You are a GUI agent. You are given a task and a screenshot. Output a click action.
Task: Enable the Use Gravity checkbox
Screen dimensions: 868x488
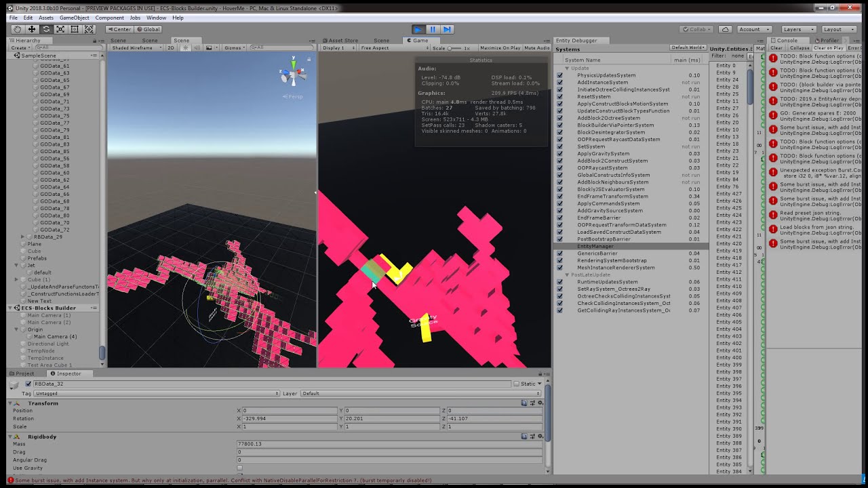239,468
